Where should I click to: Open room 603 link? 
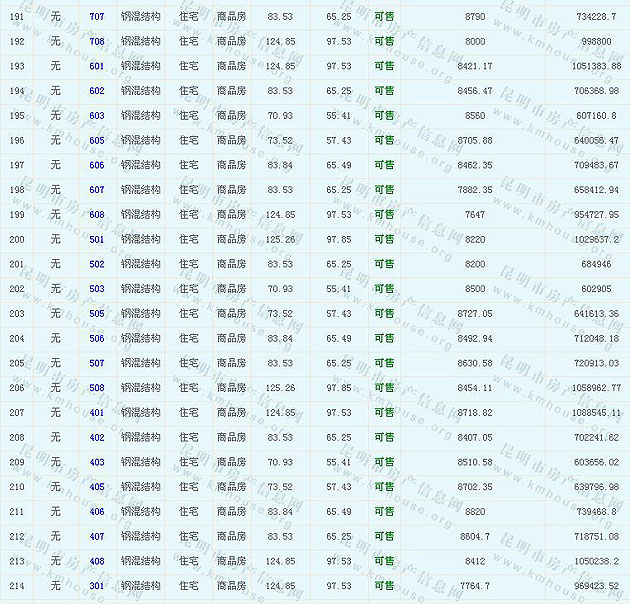tap(96, 116)
